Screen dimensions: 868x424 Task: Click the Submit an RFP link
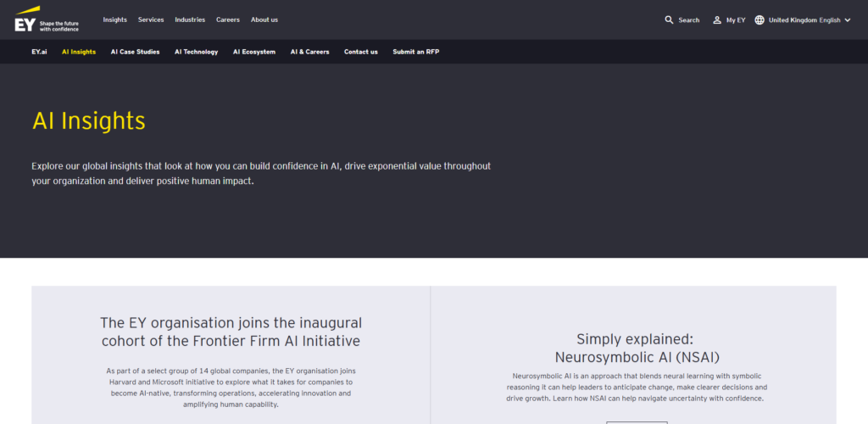click(x=415, y=52)
